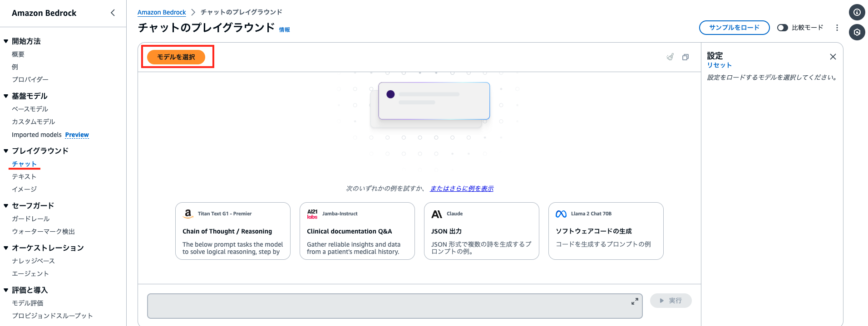Collapse the 基盤モデル section

coord(6,96)
